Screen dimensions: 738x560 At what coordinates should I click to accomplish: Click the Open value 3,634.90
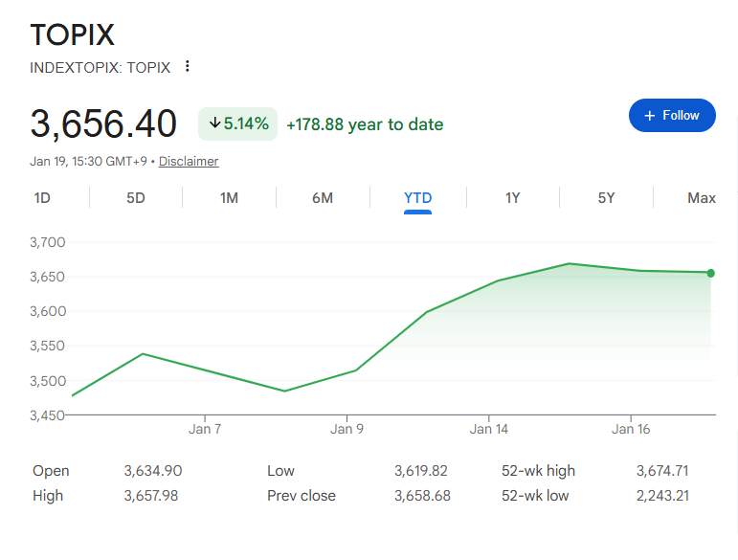tap(153, 471)
